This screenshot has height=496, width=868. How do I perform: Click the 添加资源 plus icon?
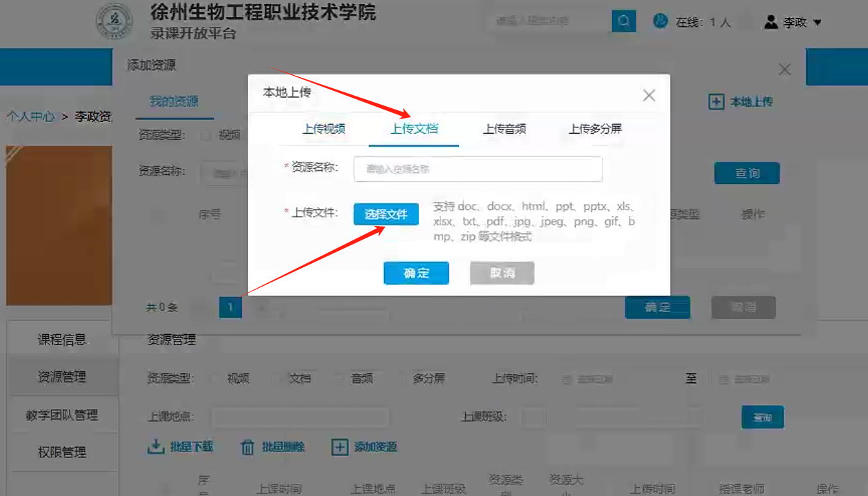[x=339, y=447]
